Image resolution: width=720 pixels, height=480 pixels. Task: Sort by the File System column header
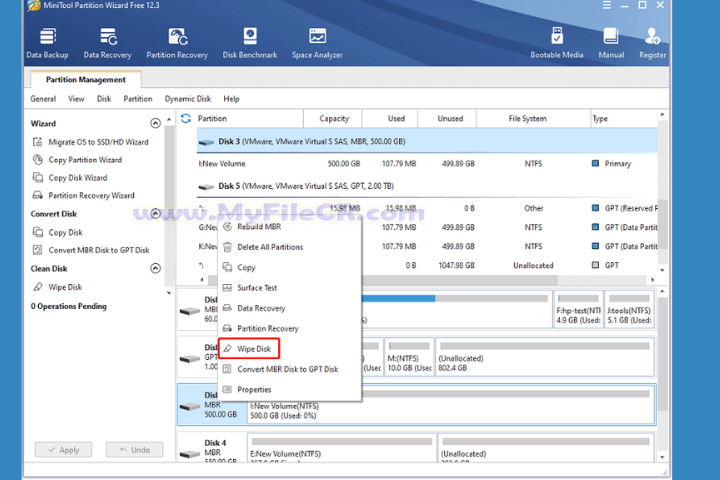pyautogui.click(x=534, y=119)
